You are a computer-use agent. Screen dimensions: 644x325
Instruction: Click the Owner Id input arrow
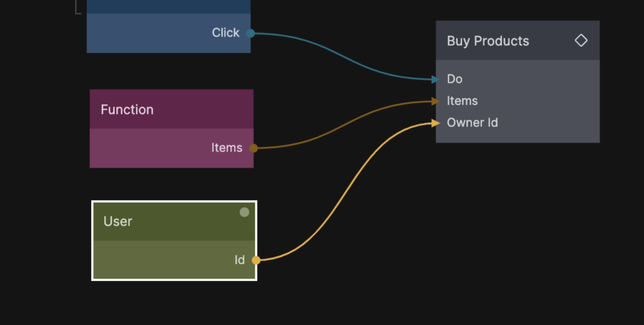(436, 123)
